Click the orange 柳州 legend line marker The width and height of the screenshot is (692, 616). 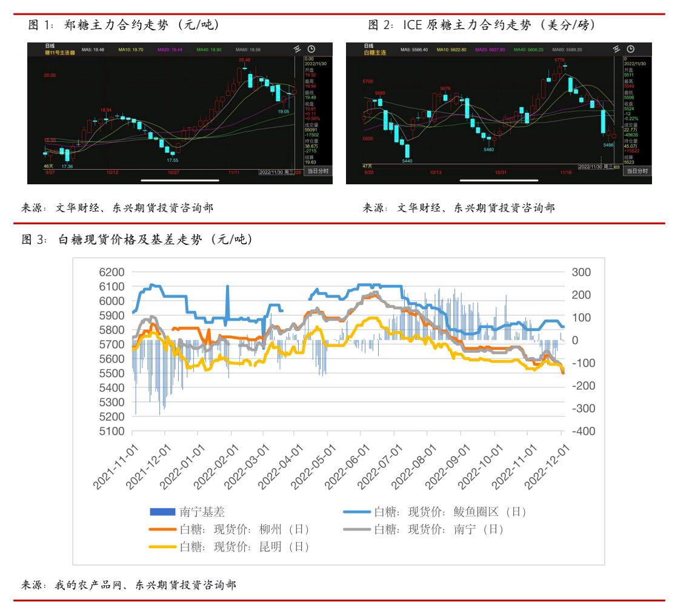[163, 529]
